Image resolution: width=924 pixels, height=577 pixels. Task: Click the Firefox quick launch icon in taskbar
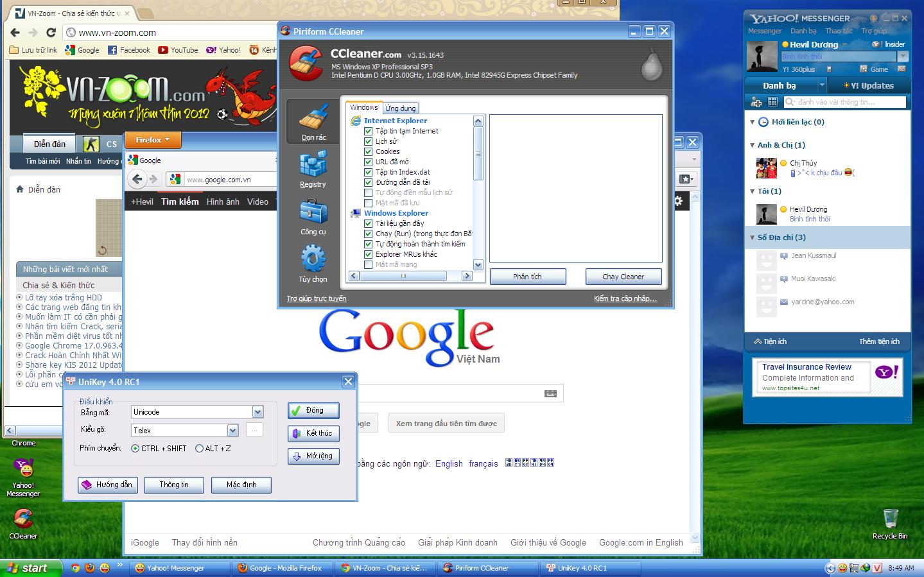click(x=90, y=568)
